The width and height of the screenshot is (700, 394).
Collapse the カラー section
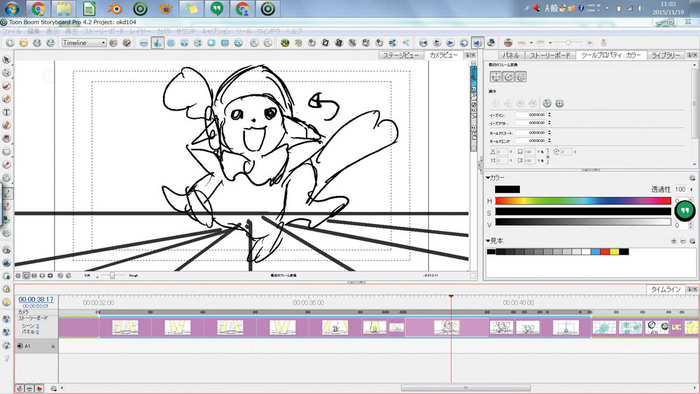pos(488,178)
